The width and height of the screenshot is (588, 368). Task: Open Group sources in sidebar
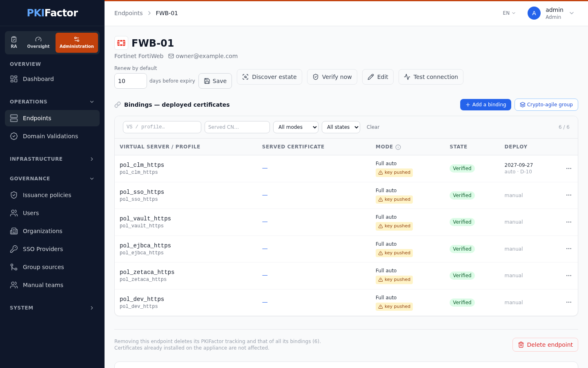click(52, 267)
